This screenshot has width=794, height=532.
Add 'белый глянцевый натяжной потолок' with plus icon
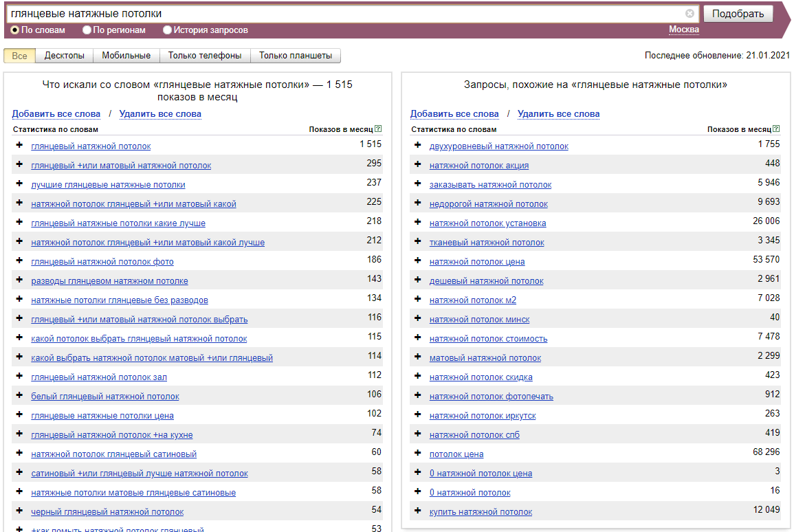click(19, 395)
